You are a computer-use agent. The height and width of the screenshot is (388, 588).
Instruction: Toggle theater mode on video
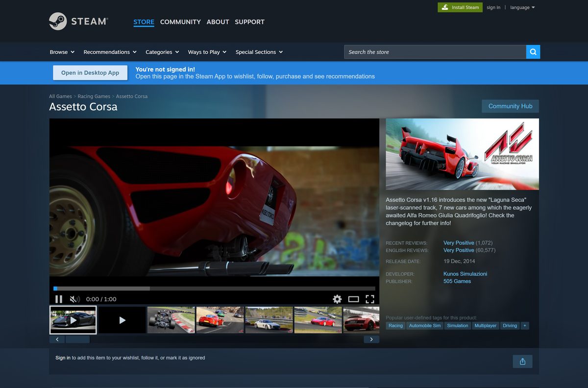(x=354, y=299)
